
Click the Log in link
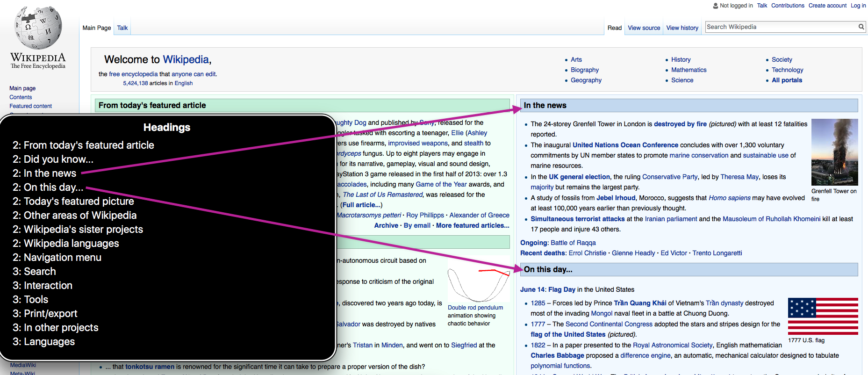point(858,6)
